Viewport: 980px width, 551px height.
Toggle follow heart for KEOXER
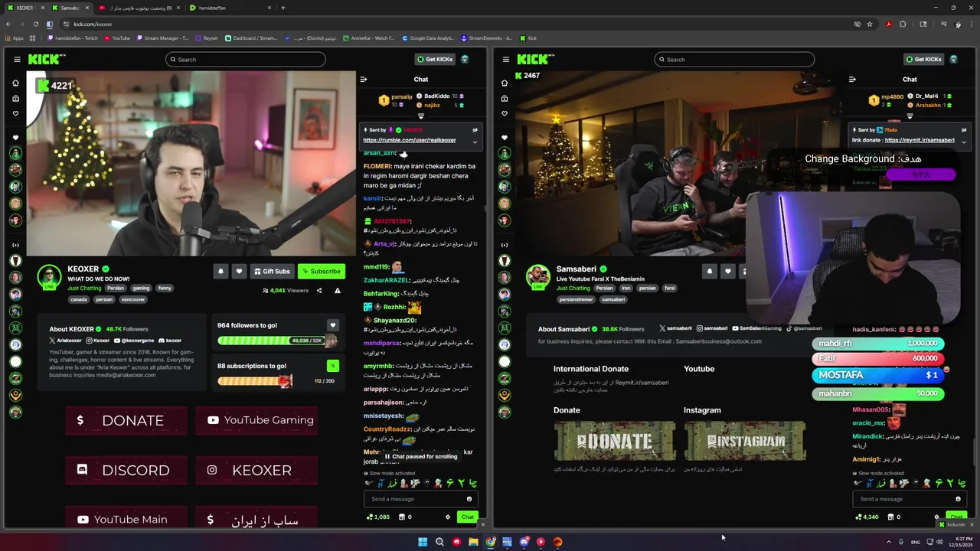[x=239, y=271]
